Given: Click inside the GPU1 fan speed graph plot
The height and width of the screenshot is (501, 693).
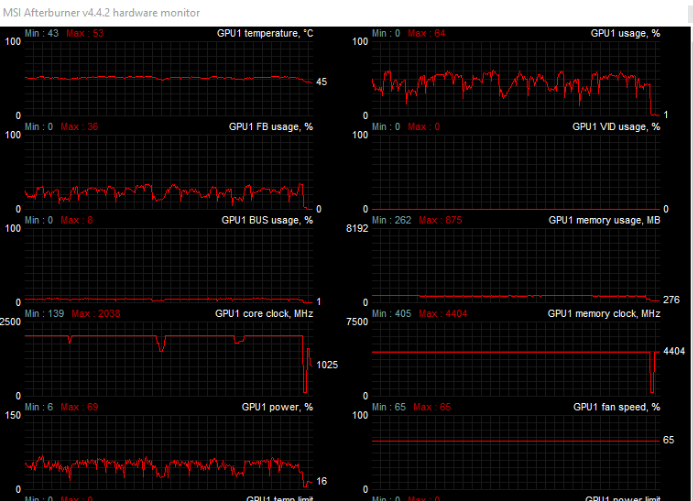Looking at the screenshot, I should [x=516, y=452].
